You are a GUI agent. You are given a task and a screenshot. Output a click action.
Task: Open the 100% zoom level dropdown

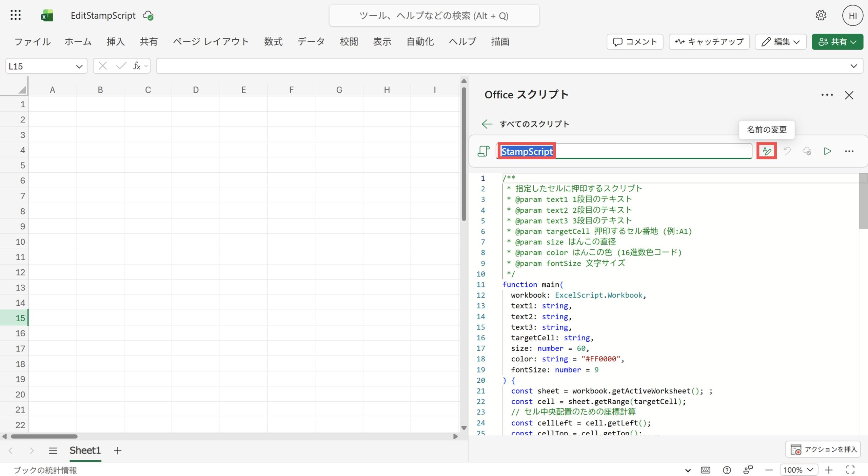coord(798,470)
